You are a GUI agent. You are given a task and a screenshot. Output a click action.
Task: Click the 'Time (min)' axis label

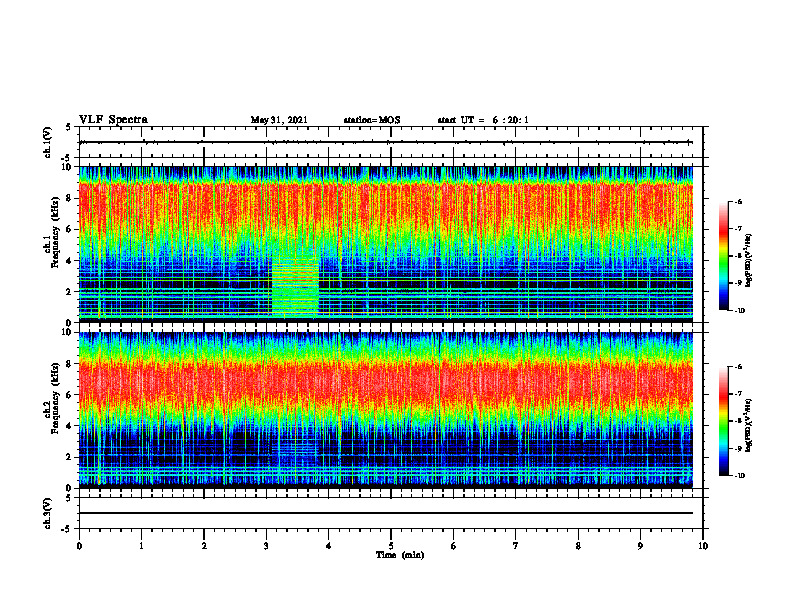coord(400,555)
